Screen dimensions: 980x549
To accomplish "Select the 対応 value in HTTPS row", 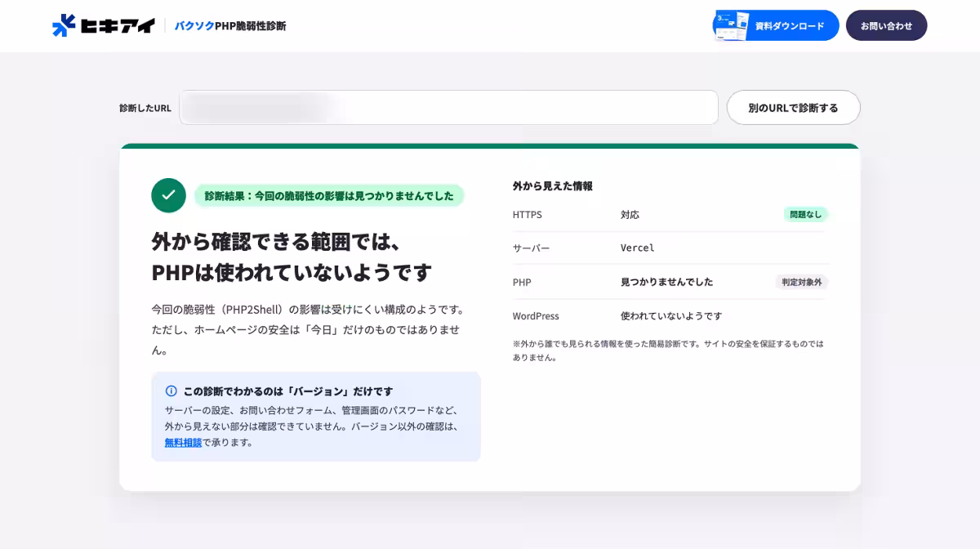I will pos(630,215).
